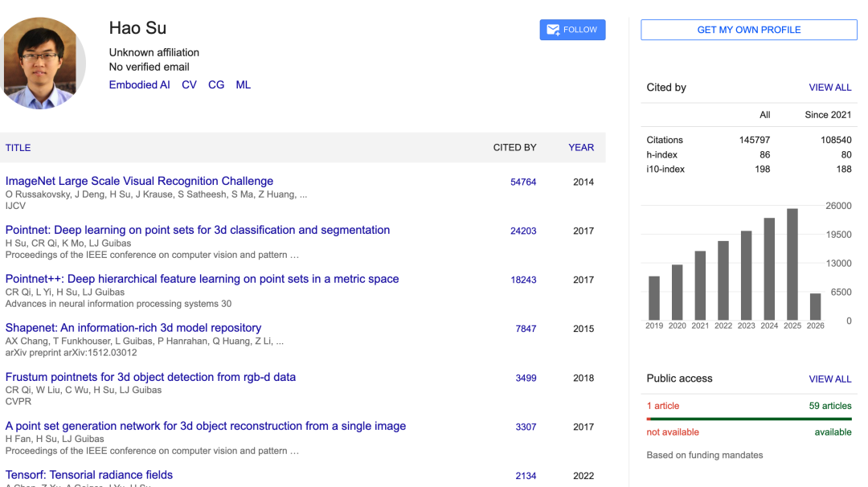This screenshot has width=868, height=487.
Task: Click the 2025 bar in citations chart
Action: pos(792,264)
